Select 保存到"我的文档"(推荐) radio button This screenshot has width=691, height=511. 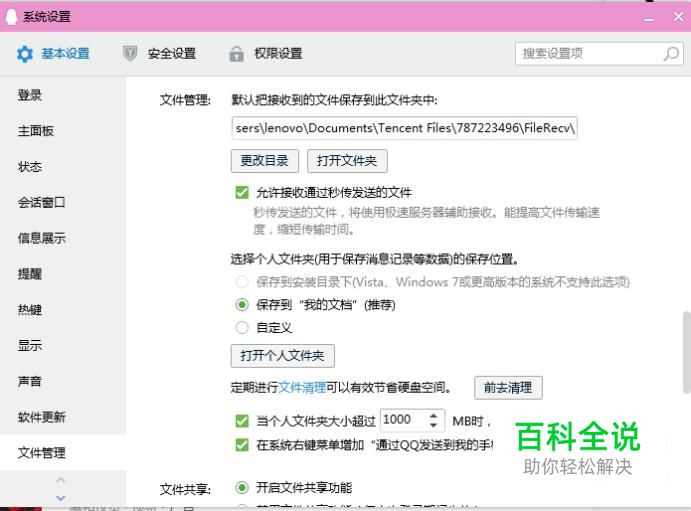point(242,304)
